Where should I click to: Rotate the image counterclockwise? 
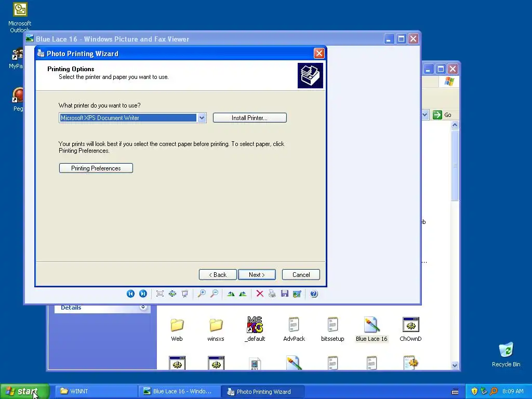243,294
